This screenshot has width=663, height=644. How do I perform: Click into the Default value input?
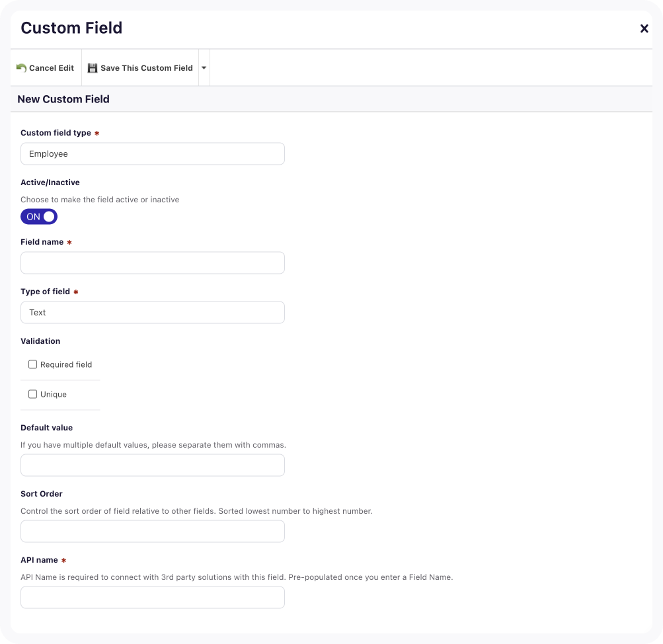coord(152,465)
